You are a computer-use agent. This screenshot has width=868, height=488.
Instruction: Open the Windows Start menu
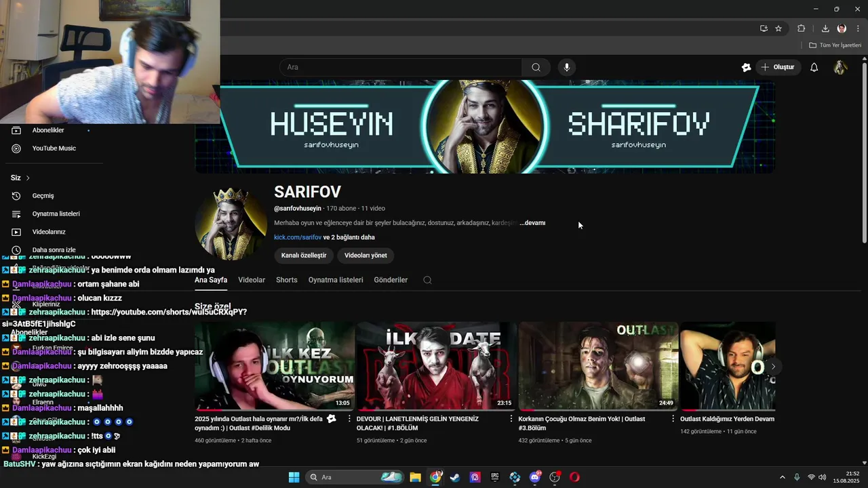tap(294, 477)
